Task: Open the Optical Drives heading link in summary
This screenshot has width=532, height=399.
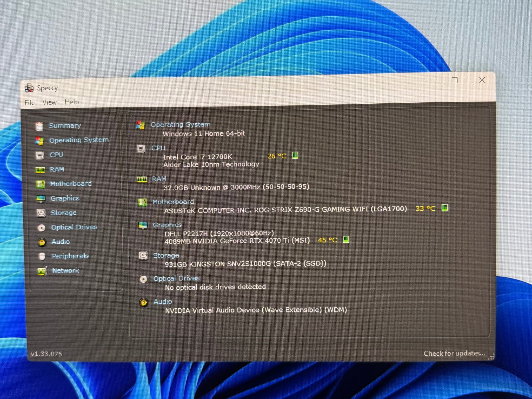Action: [176, 278]
